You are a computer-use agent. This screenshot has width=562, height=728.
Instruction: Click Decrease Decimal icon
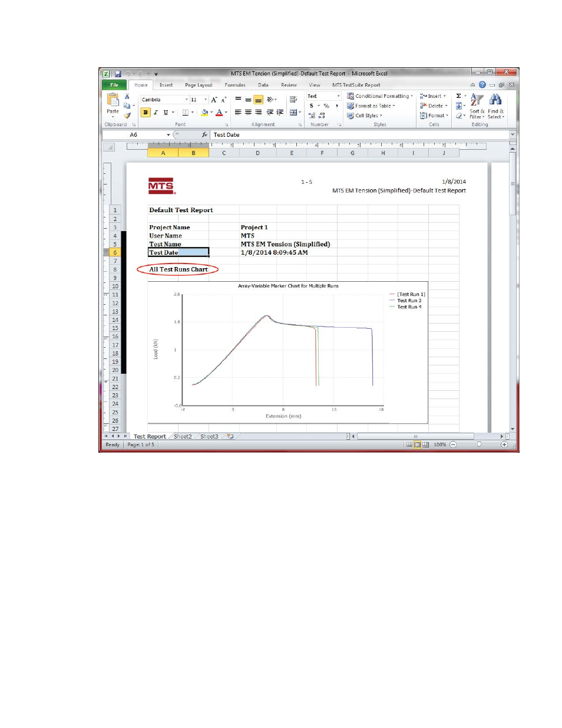click(x=322, y=116)
